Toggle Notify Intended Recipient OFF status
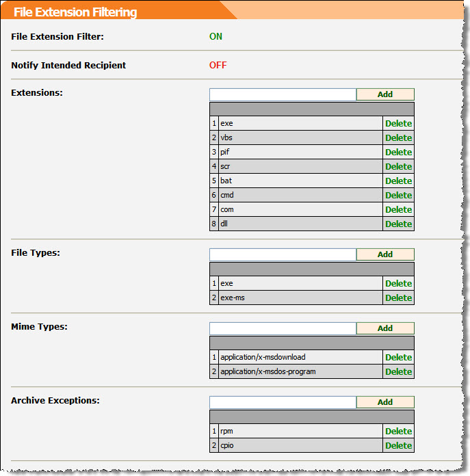The image size is (470, 476). click(218, 66)
